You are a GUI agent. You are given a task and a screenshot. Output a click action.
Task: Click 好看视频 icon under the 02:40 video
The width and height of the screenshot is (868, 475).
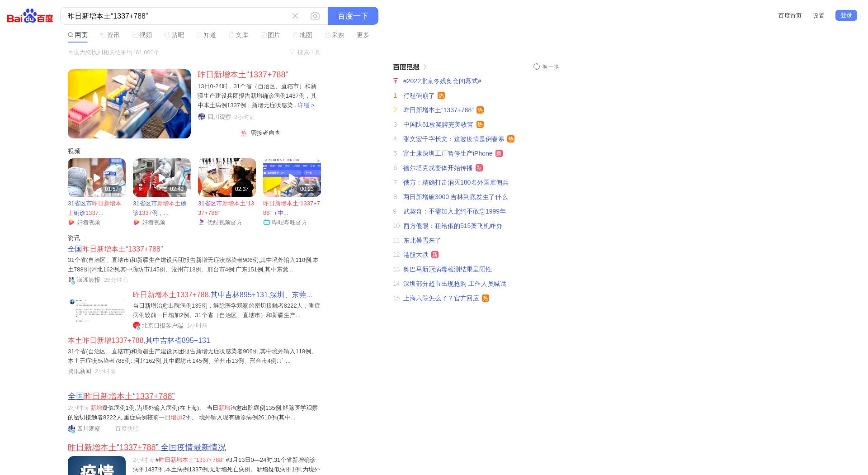tap(137, 222)
